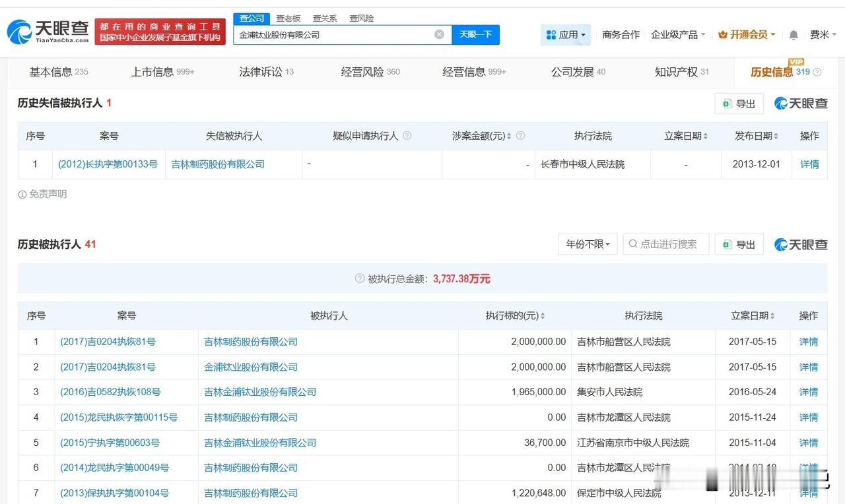845x504 pixels.
Task: Open case (2013)保执执字第00104号
Action: pos(114,493)
